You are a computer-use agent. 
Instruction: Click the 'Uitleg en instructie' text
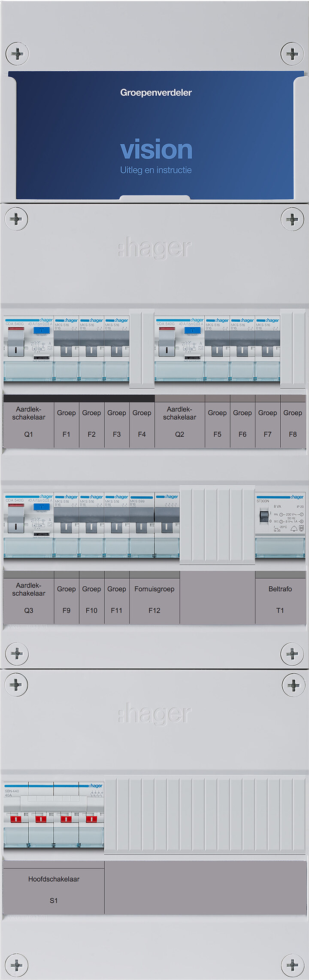click(x=156, y=170)
